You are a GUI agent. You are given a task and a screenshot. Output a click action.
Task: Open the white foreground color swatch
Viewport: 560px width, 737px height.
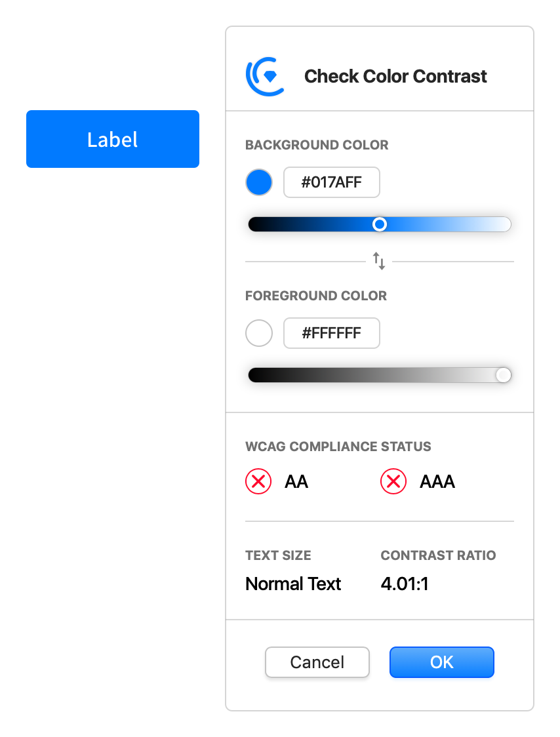click(259, 333)
